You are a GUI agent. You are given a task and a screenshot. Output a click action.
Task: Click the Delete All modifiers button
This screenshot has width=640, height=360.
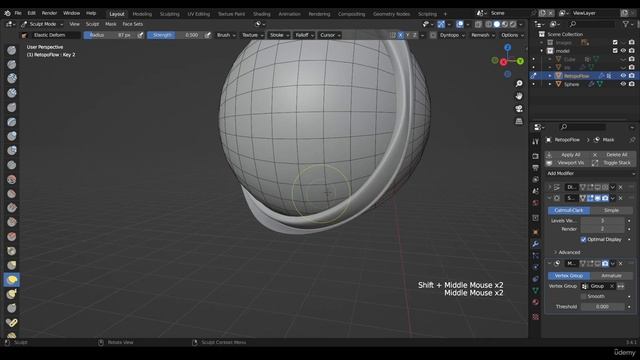click(x=613, y=155)
